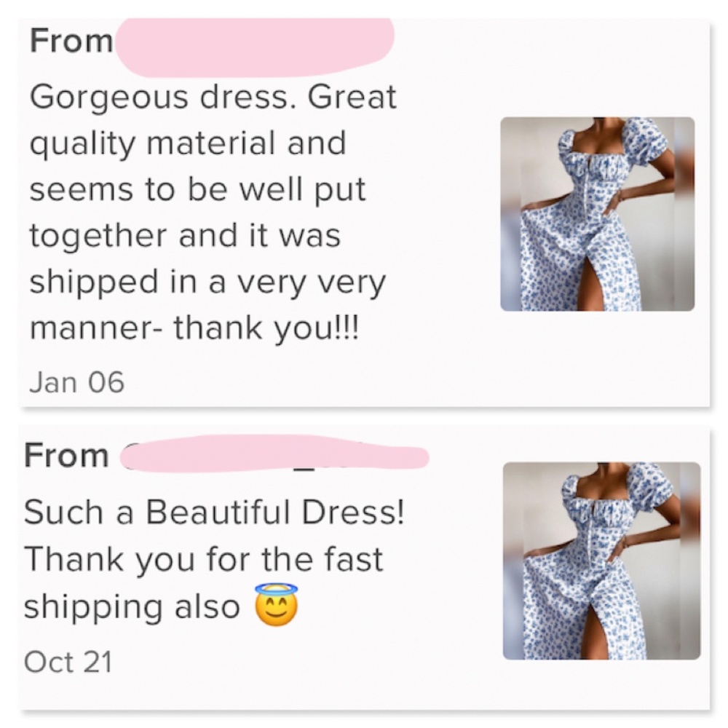Screen dimensions: 728x728
Task: Select the 'Gorgeous dress. Great' text line
Action: (213, 97)
